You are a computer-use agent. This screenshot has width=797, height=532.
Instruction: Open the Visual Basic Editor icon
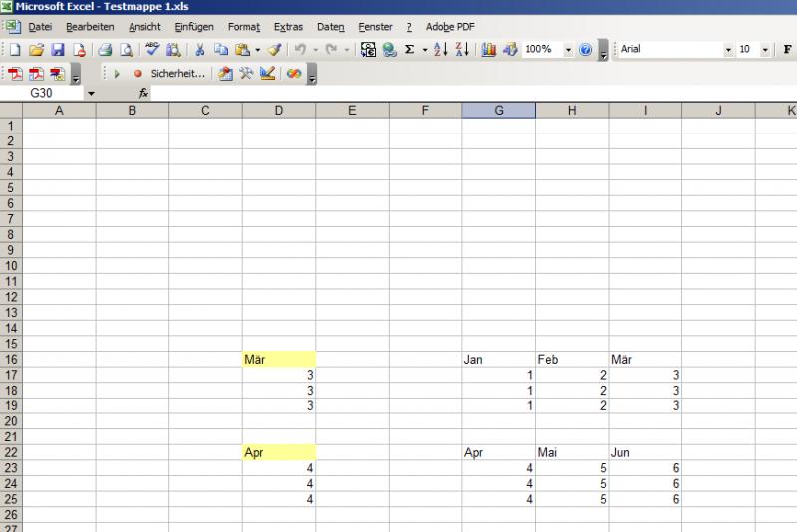225,74
